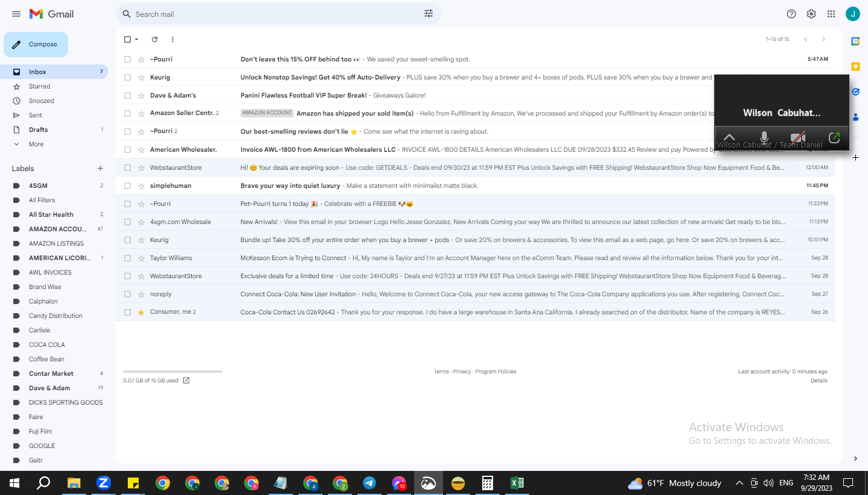
Task: Start video in Zoom mini window
Action: point(798,138)
